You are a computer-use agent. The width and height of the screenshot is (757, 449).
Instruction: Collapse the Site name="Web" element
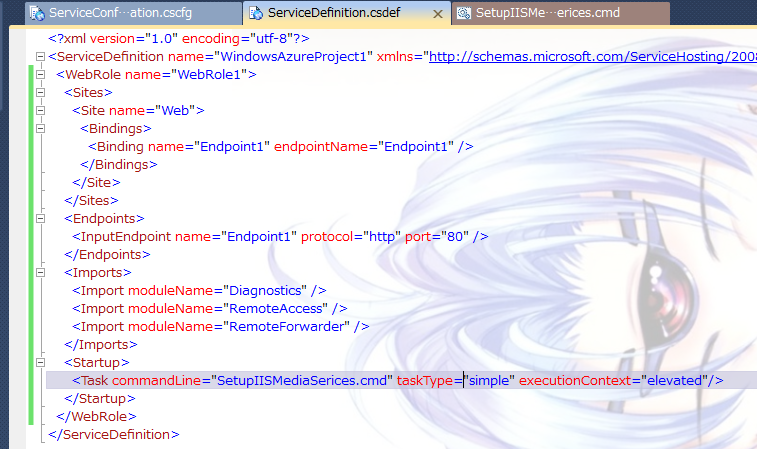click(41, 111)
